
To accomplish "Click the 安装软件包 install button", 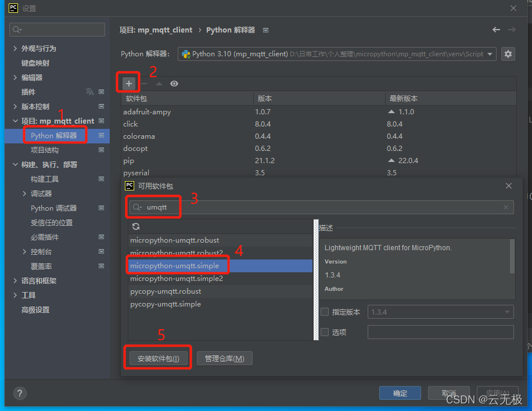I will point(157,357).
